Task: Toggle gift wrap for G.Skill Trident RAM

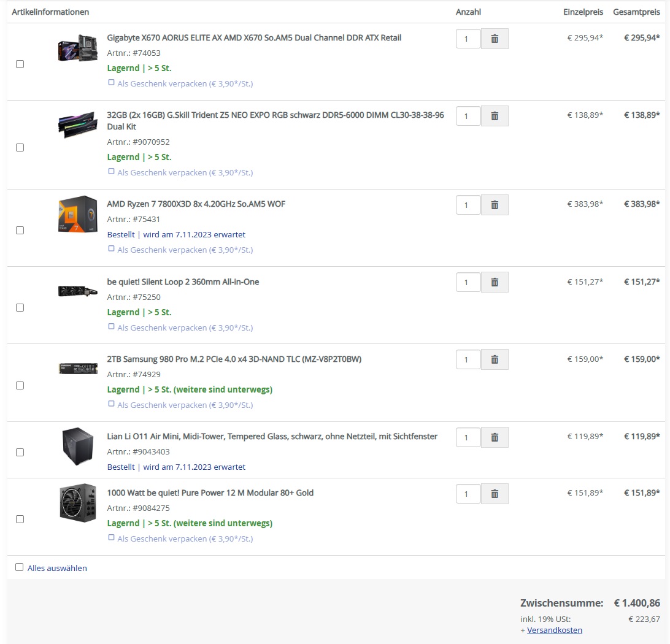Action: [111, 171]
